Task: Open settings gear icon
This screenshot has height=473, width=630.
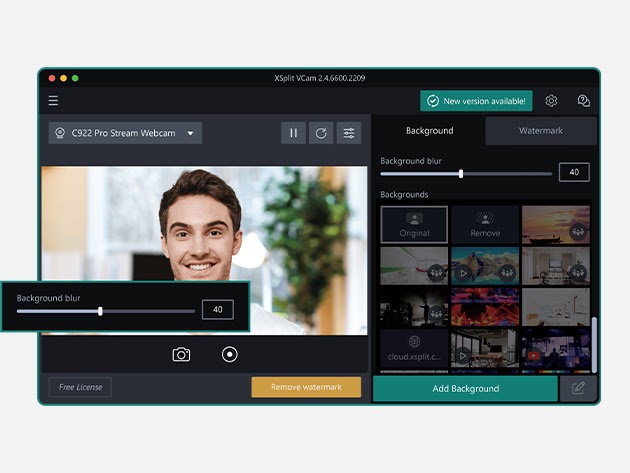Action: pyautogui.click(x=551, y=101)
